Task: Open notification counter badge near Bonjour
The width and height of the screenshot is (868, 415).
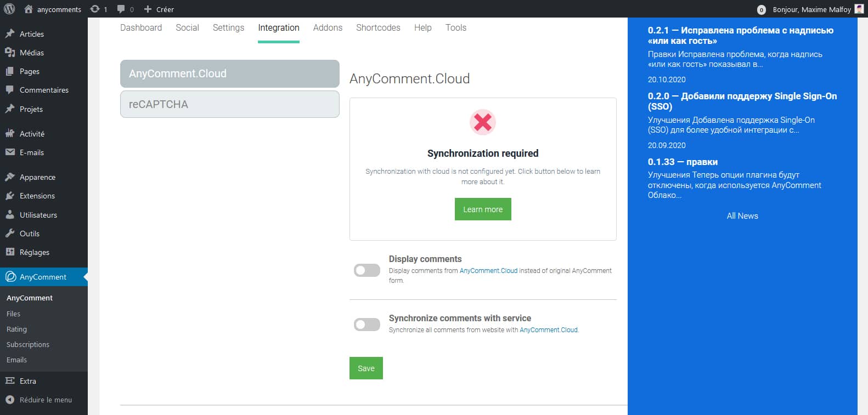Action: click(762, 10)
